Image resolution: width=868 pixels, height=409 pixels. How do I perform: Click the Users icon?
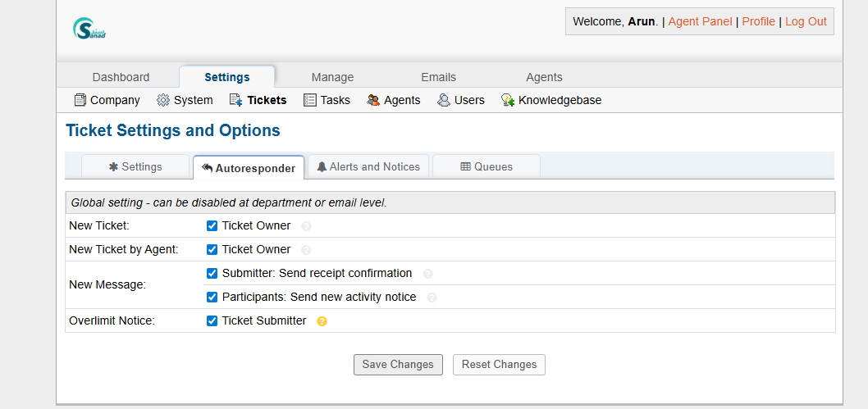[x=444, y=100]
